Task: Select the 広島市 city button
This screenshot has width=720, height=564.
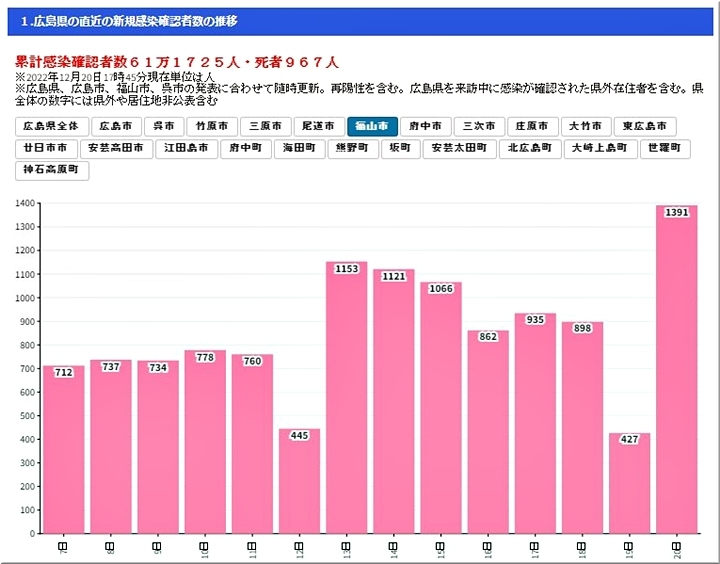Action: pyautogui.click(x=116, y=127)
